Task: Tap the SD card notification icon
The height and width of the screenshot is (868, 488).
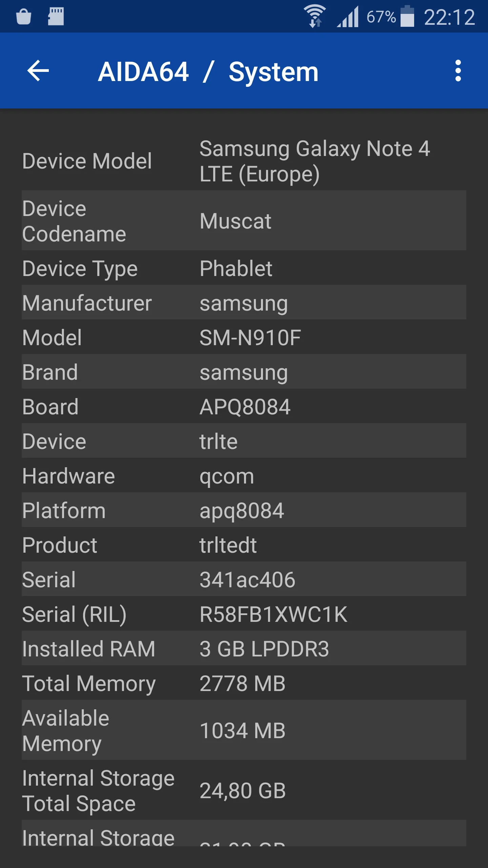Action: click(56, 16)
